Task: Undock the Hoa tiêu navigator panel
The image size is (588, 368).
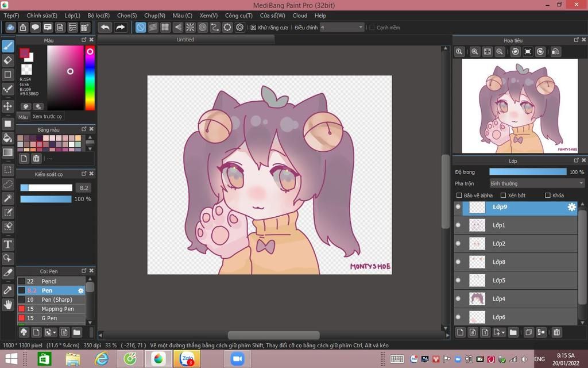Action: coord(577,40)
